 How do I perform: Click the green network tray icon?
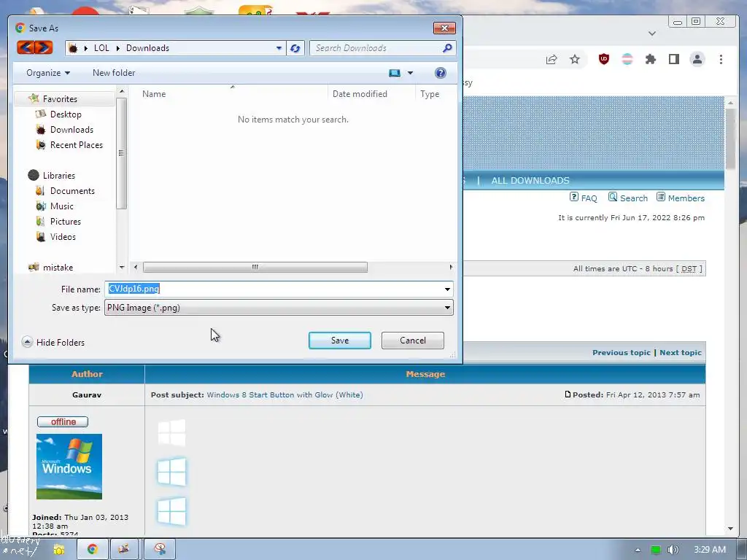[656, 550]
